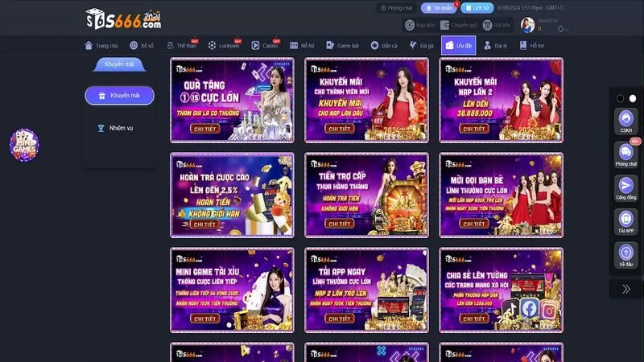Select the white theme circle toggle
The width and height of the screenshot is (644, 362).
tap(633, 98)
